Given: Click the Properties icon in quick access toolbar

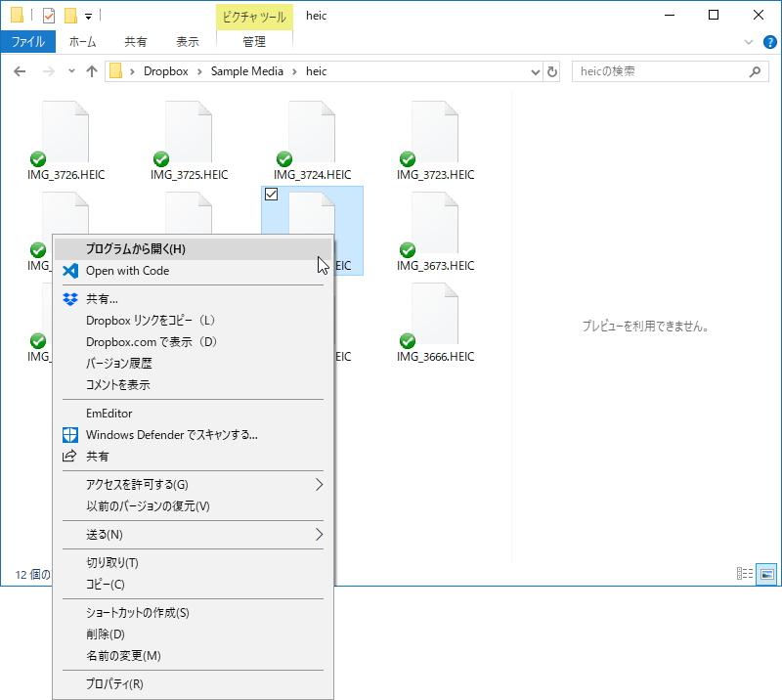Looking at the screenshot, I should coord(48,15).
